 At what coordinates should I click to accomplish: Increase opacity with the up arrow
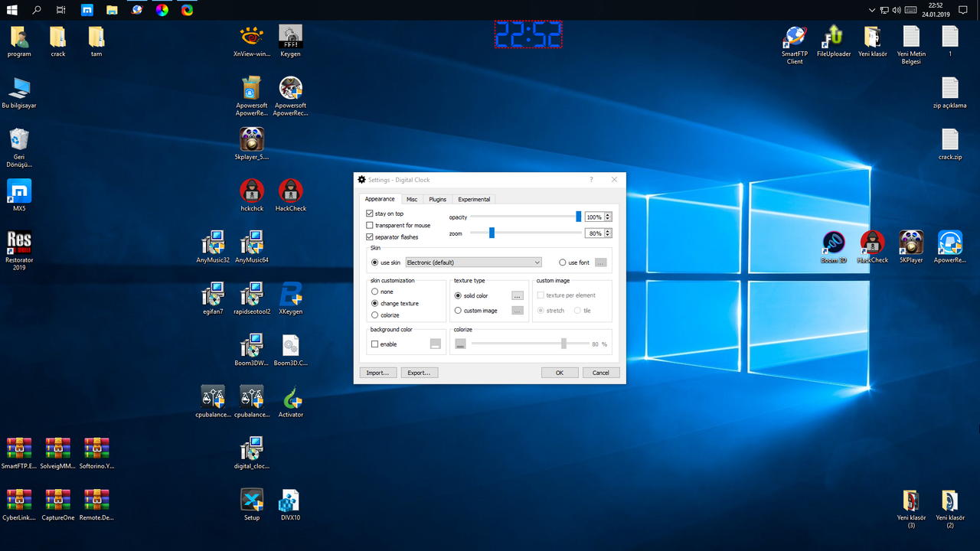[608, 215]
